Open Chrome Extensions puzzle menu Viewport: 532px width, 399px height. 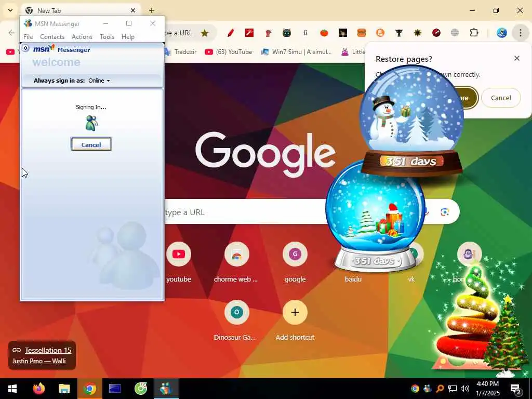coord(474,33)
